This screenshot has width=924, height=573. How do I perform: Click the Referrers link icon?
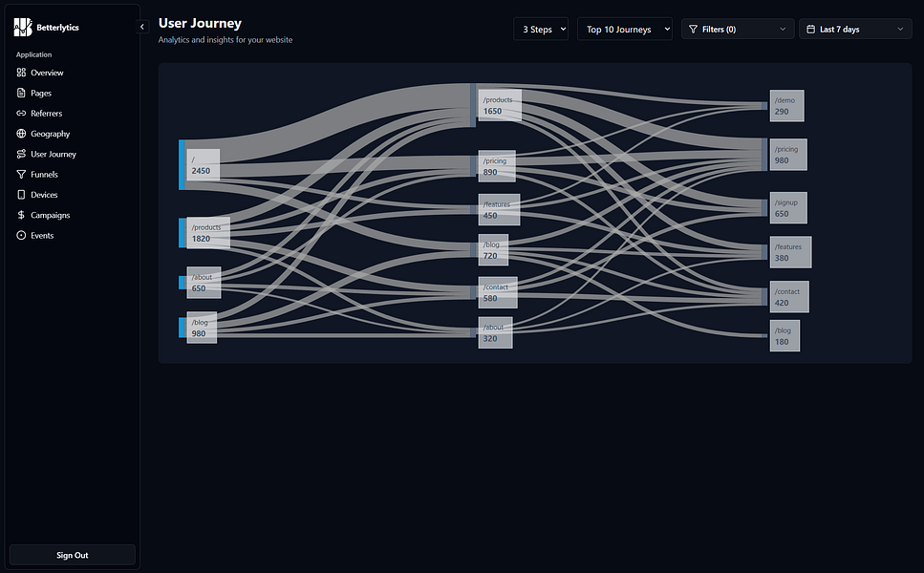tap(21, 113)
